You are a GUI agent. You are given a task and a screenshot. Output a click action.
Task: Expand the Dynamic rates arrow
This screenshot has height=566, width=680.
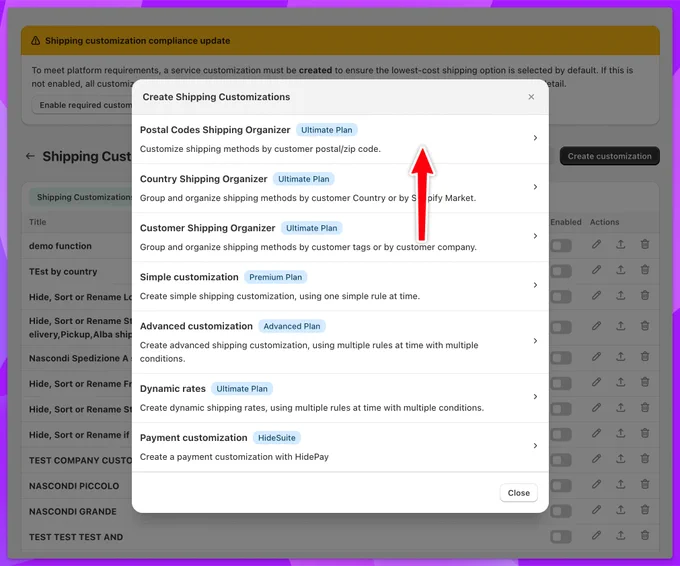pos(535,397)
